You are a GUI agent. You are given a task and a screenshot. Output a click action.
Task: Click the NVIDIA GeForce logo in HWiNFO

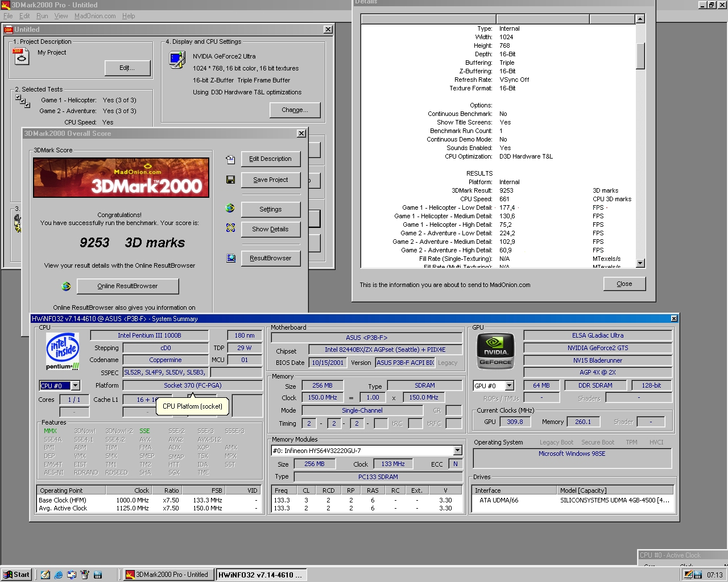pyautogui.click(x=495, y=351)
